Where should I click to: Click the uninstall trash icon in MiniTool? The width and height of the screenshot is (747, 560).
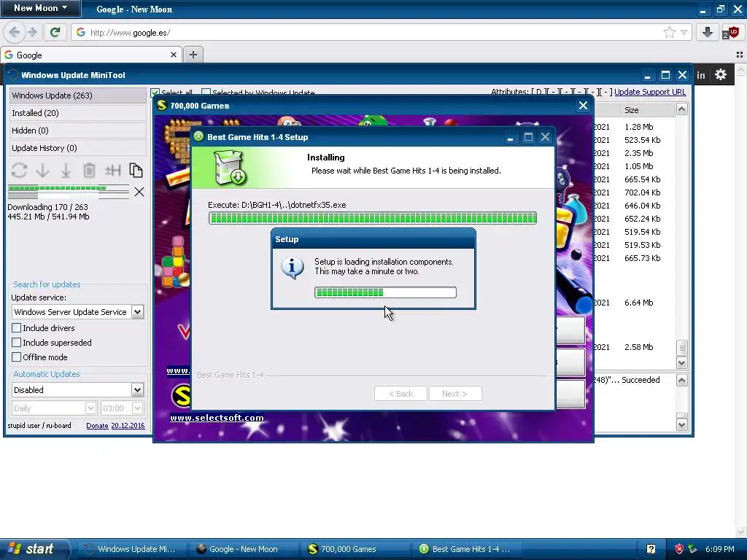89,171
